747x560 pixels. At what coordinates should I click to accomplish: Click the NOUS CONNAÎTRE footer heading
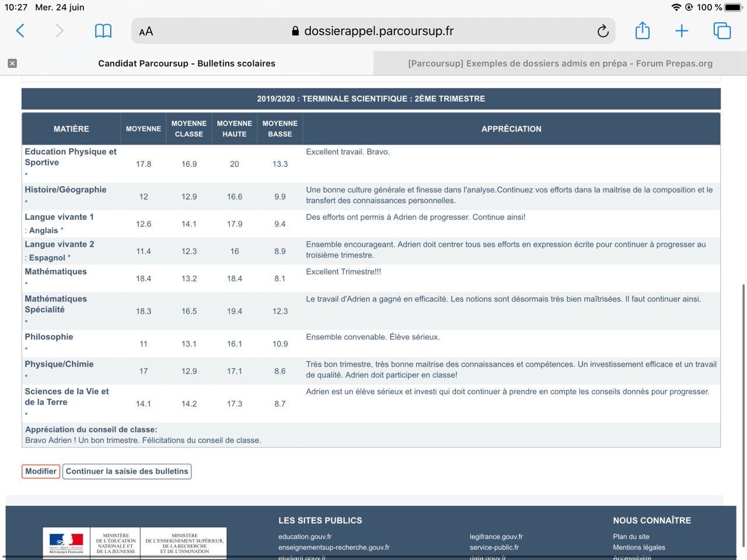point(652,520)
